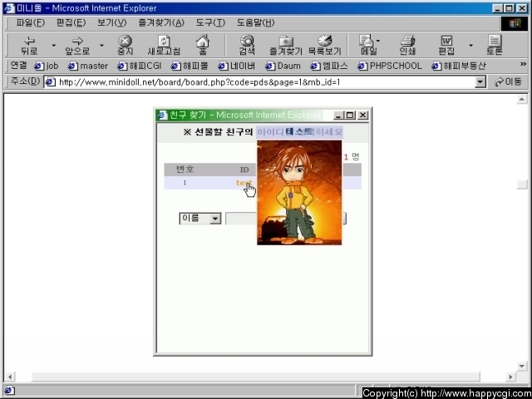532x399 pixels.
Task: Show more link bar items chevron
Action: click(x=523, y=64)
